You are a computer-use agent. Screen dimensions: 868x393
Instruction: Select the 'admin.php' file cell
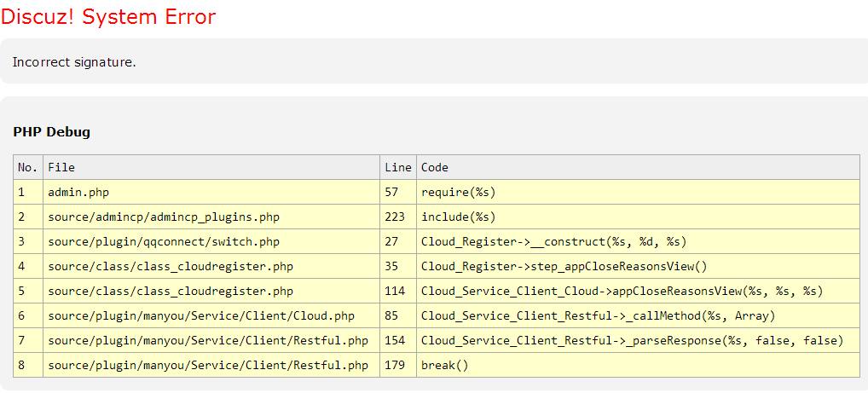[211, 192]
